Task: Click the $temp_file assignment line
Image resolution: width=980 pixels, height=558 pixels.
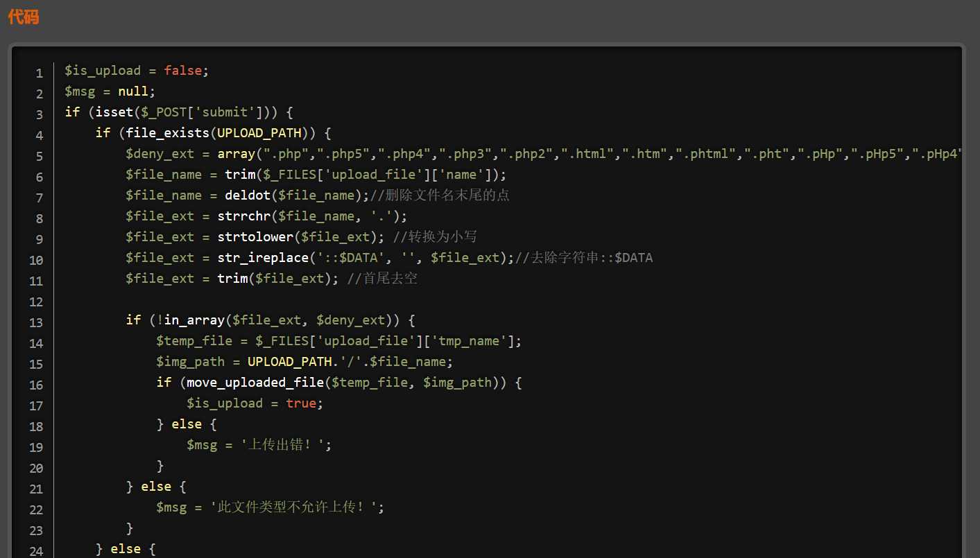Action: click(338, 341)
